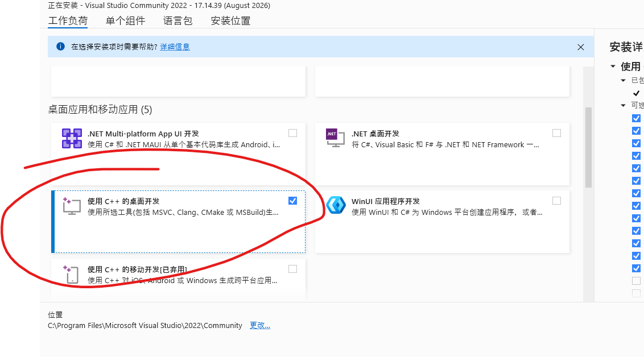This screenshot has height=357, width=644.
Task: Click the WinUI application development icon
Action: pyautogui.click(x=336, y=205)
